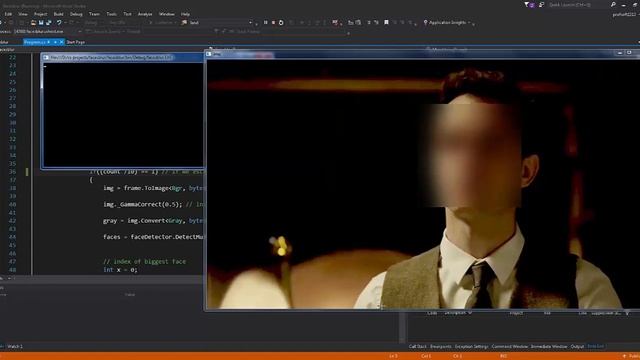The width and height of the screenshot is (640, 360).
Task: Open the Breakpoints tab
Action: 441,346
